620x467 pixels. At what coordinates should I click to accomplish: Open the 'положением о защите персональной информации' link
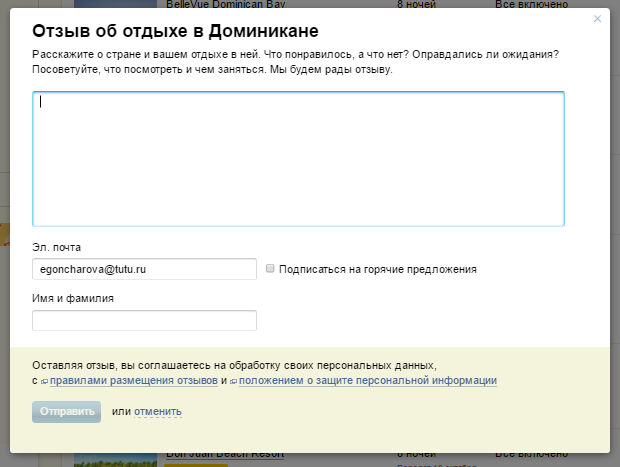point(367,381)
